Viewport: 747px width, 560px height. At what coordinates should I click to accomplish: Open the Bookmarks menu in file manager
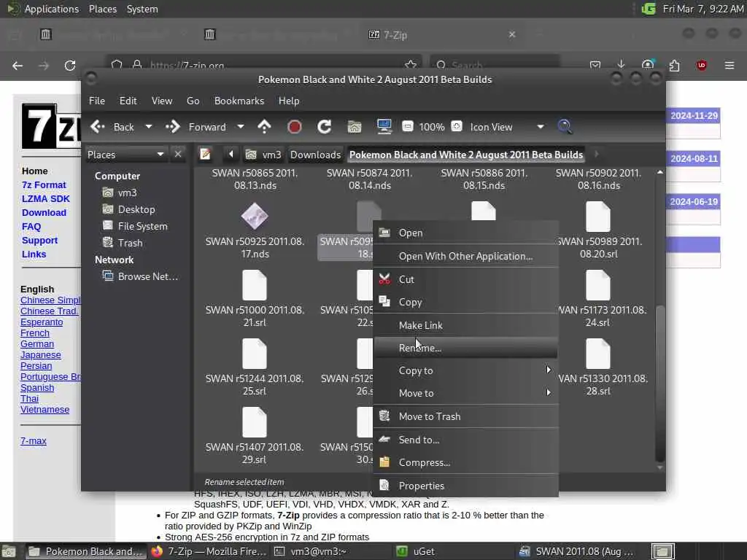(239, 101)
